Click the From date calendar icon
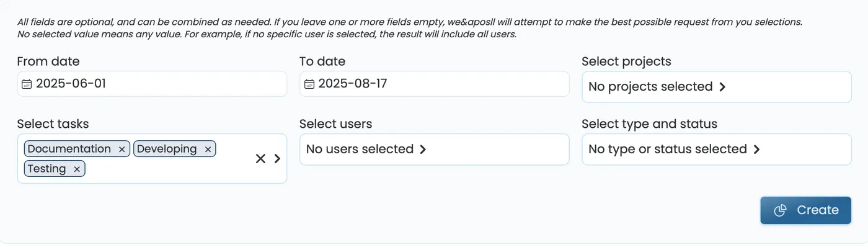Viewport: 868px width, 247px height. coord(27,84)
